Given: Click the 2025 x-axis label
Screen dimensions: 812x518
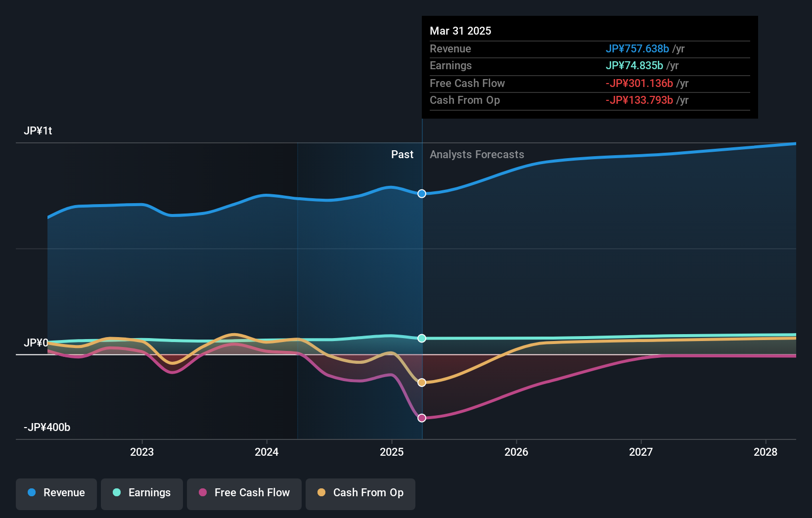Looking at the screenshot, I should pos(392,452).
